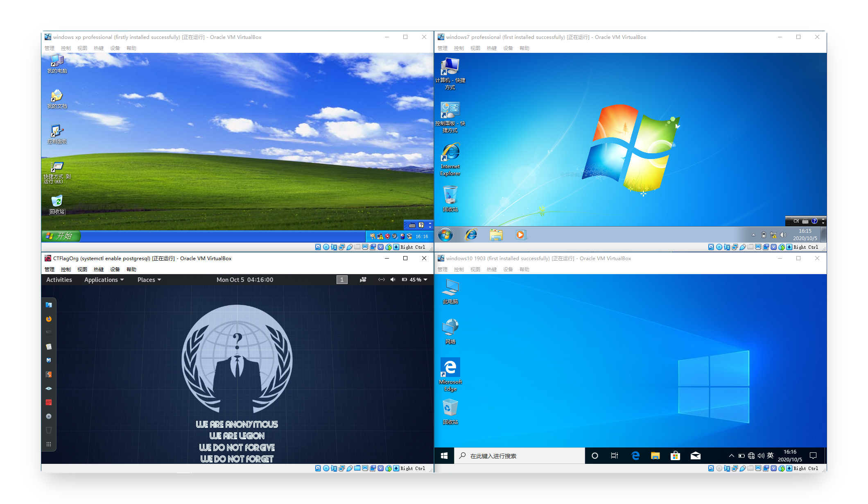Click the Windows 10 Start button
This screenshot has width=868, height=504.
pos(444,456)
